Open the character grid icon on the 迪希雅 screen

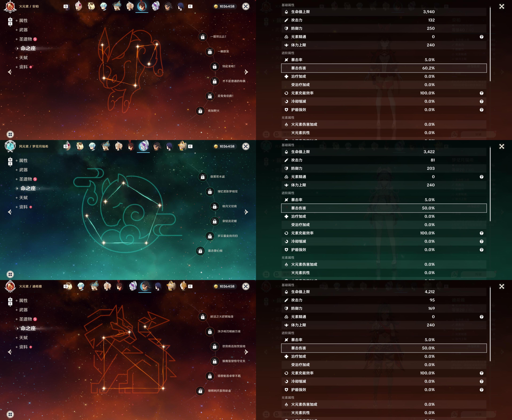[10, 414]
